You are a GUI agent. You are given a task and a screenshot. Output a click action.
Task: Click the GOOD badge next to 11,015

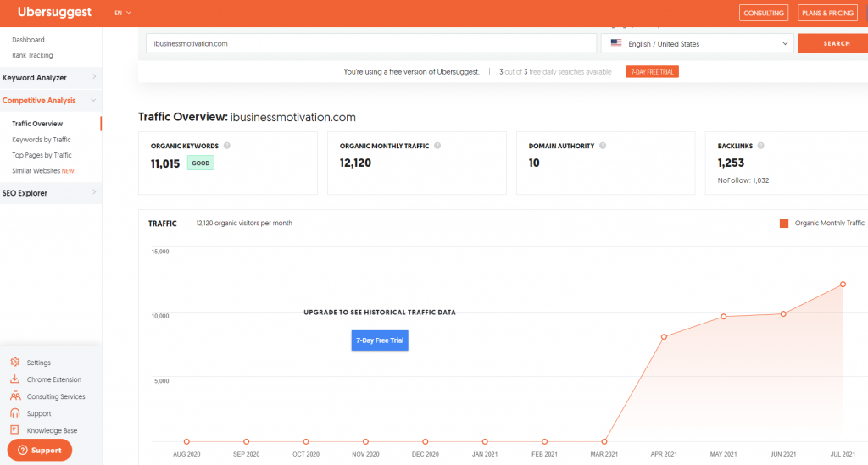pos(200,163)
